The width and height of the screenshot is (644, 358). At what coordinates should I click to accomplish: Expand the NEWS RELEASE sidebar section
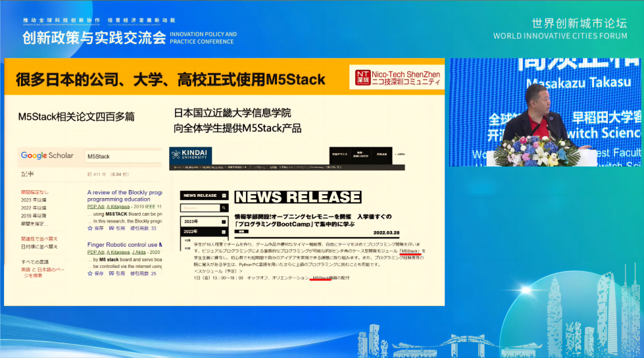point(224,195)
